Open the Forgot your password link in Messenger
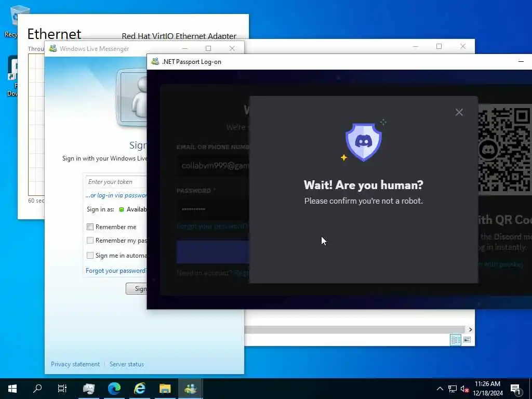Screen dimensions: 532x399 (x=116, y=270)
